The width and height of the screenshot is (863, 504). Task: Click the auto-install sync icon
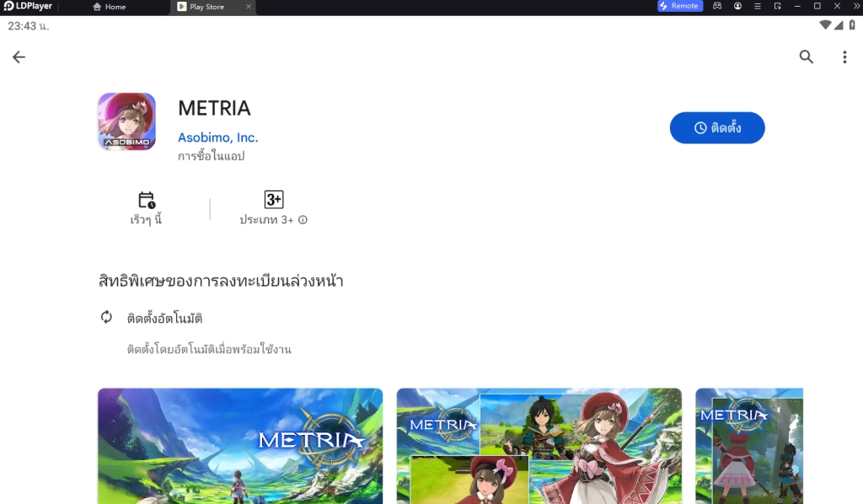(105, 319)
